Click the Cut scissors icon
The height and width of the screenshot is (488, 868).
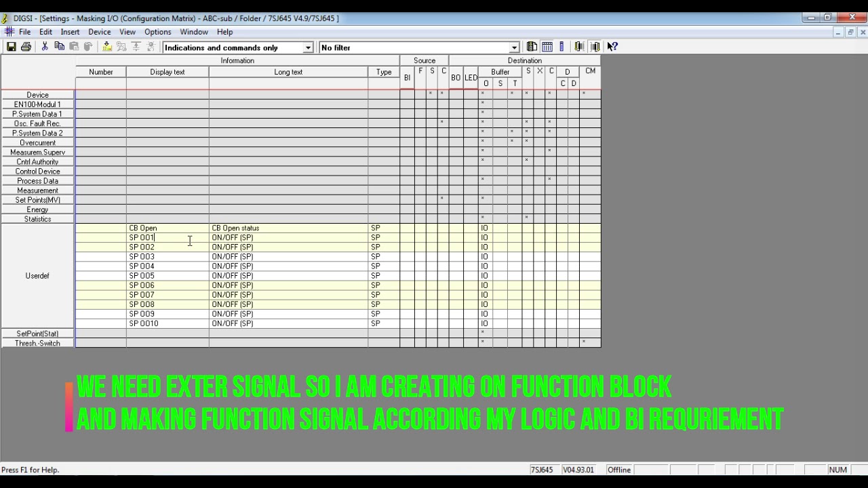click(45, 47)
